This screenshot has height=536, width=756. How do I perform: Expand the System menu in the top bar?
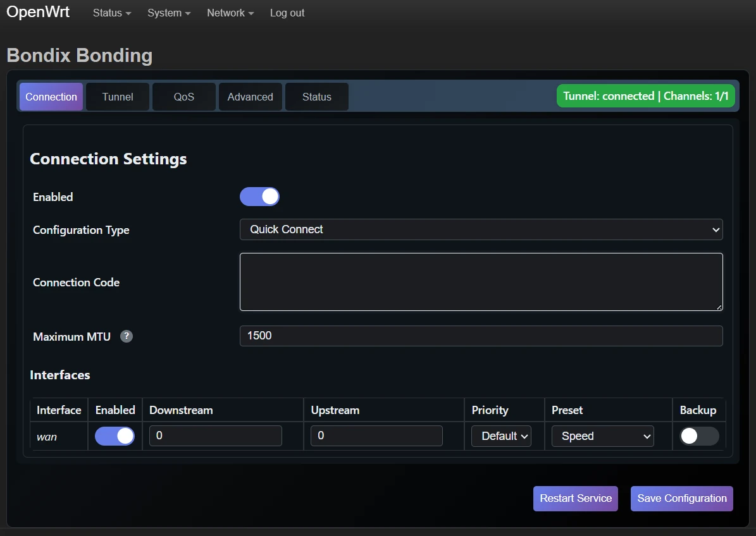pos(169,13)
